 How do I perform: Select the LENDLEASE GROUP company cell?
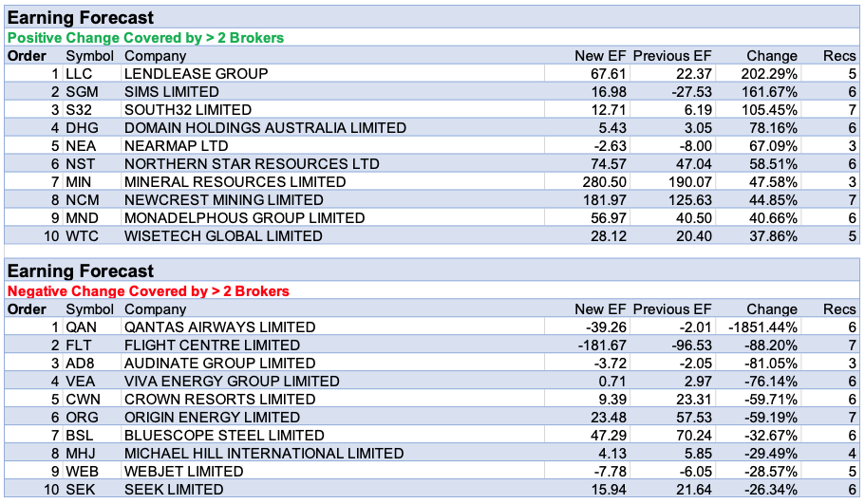196,74
